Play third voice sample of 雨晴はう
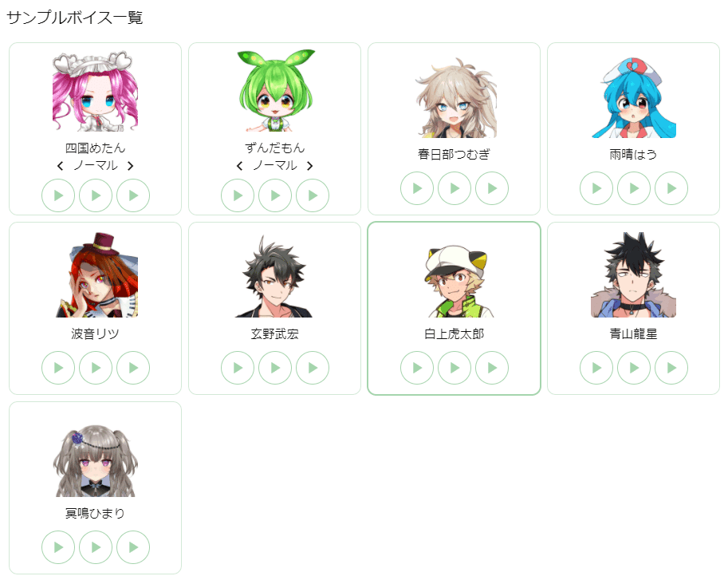728x580 pixels. click(671, 188)
